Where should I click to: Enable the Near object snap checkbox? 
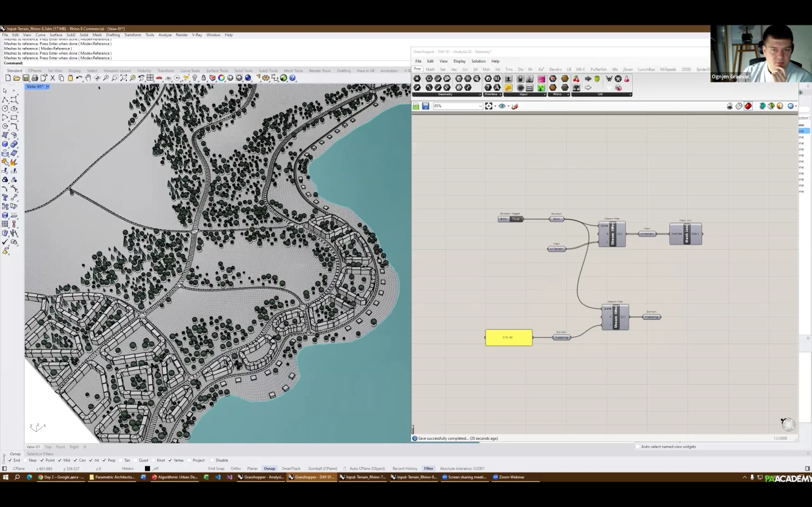[x=26, y=460]
